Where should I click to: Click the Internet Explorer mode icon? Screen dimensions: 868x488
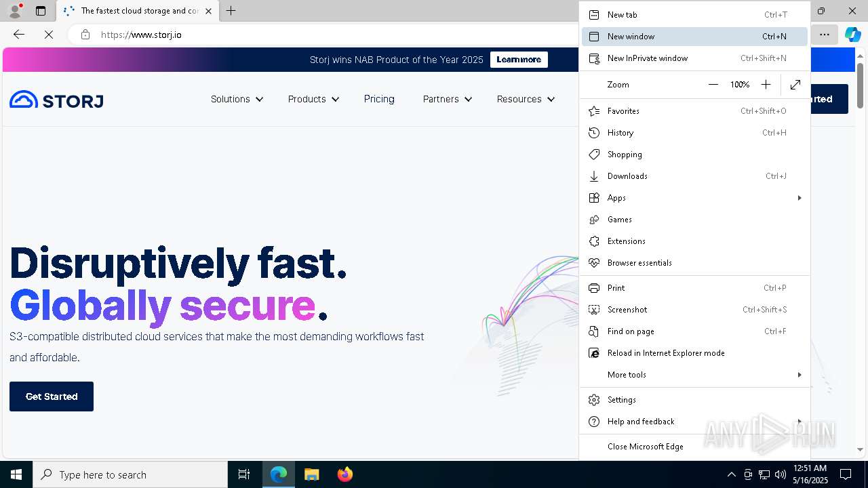594,353
